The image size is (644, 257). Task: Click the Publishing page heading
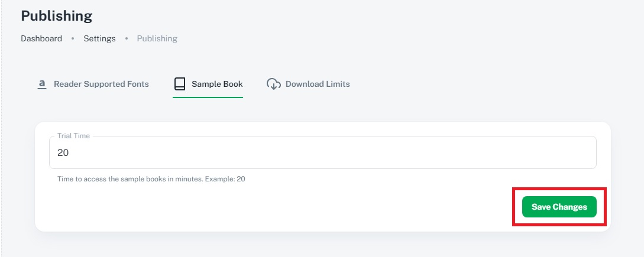click(57, 15)
